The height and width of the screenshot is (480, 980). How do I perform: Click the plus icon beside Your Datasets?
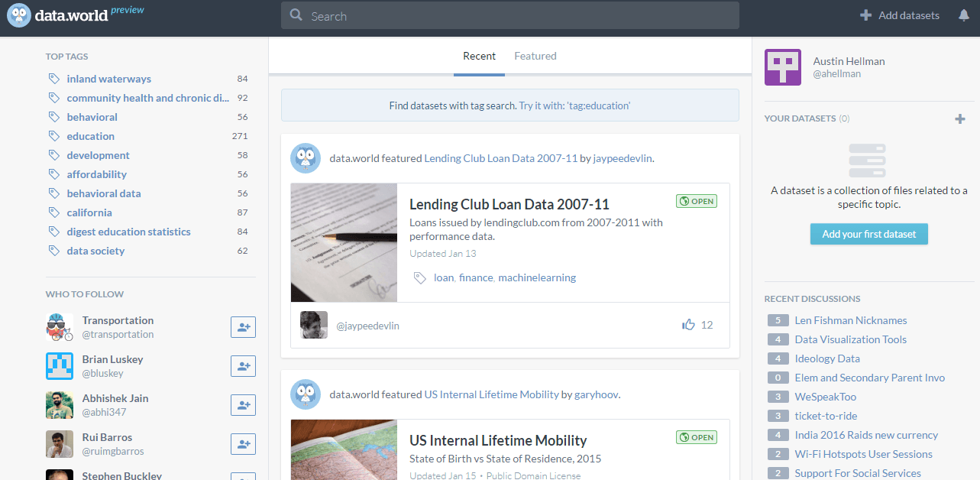tap(960, 118)
